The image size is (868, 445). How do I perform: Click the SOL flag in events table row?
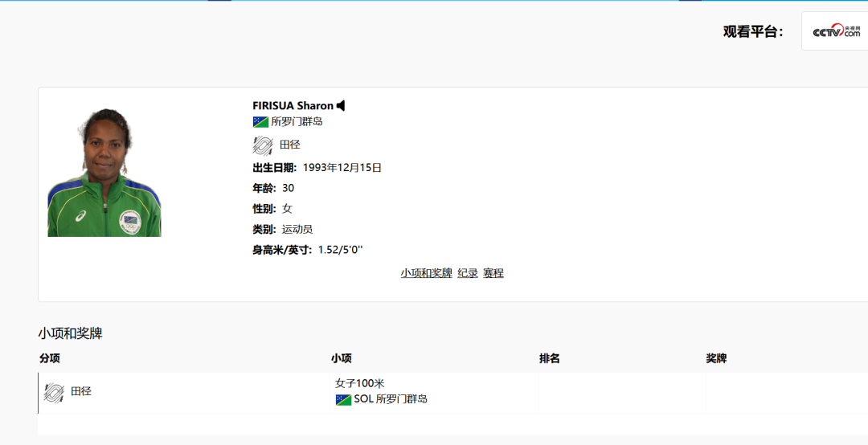(x=343, y=399)
